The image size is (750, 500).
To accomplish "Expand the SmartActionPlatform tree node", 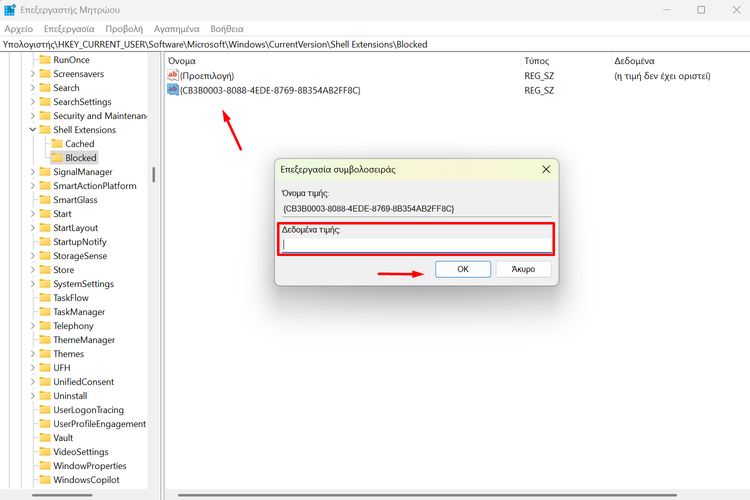I will pyautogui.click(x=33, y=186).
